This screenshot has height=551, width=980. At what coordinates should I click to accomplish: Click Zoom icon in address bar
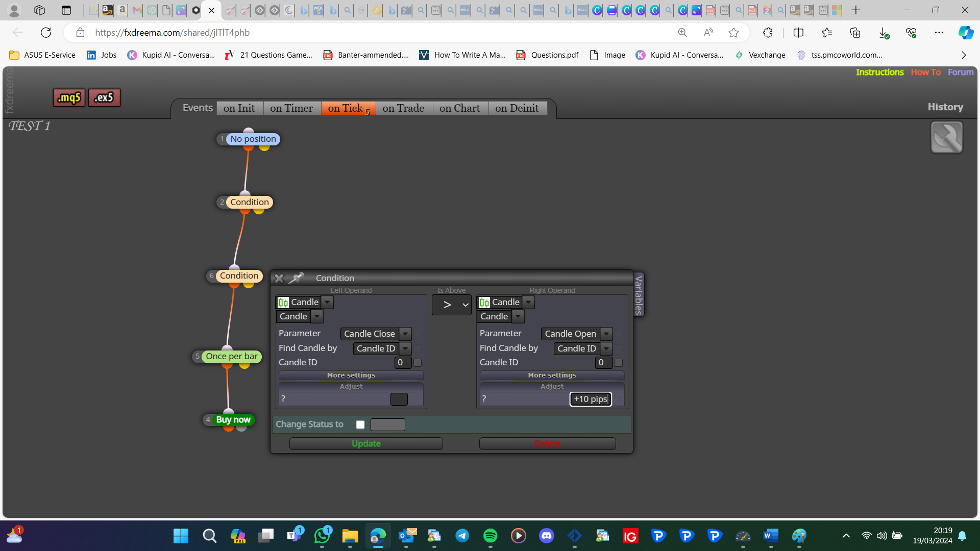[x=682, y=33]
